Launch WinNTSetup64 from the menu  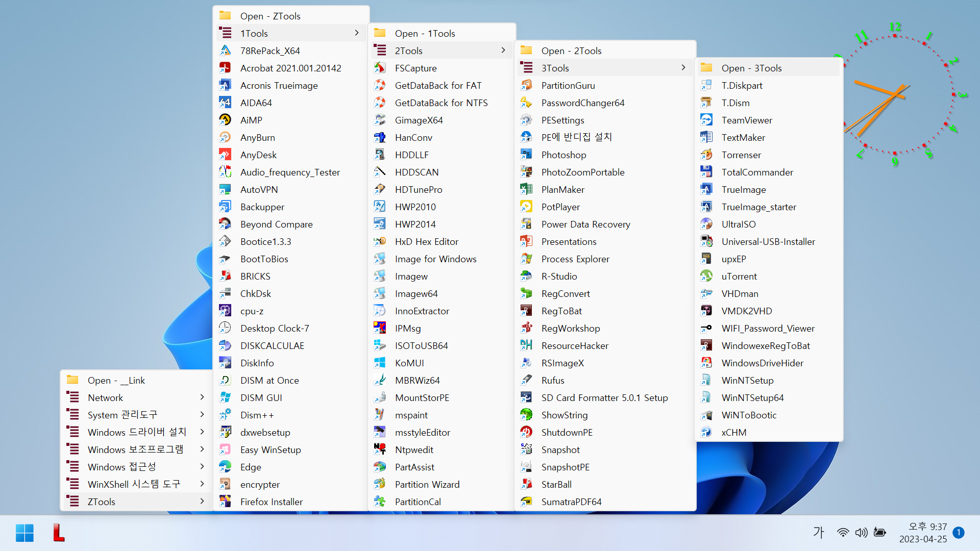pyautogui.click(x=769, y=397)
